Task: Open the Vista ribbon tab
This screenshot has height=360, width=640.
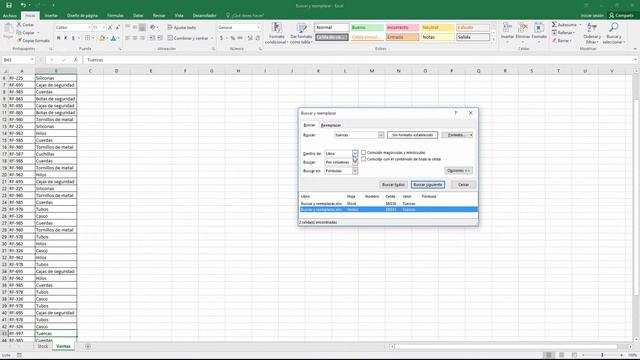Action: coord(179,16)
